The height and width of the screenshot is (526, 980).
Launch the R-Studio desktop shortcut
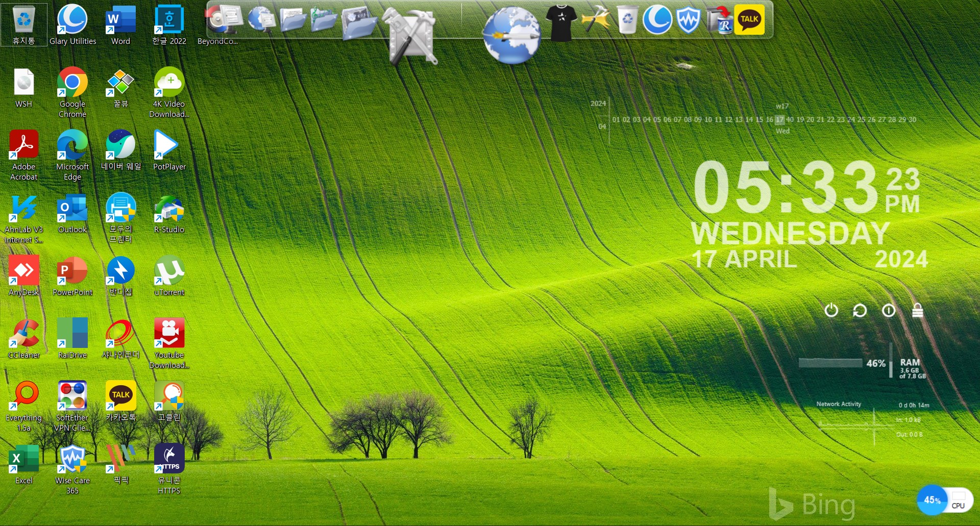(x=169, y=213)
